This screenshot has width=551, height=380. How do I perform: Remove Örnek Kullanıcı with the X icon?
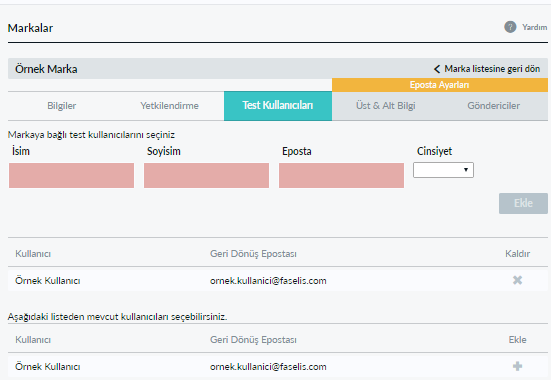(517, 280)
